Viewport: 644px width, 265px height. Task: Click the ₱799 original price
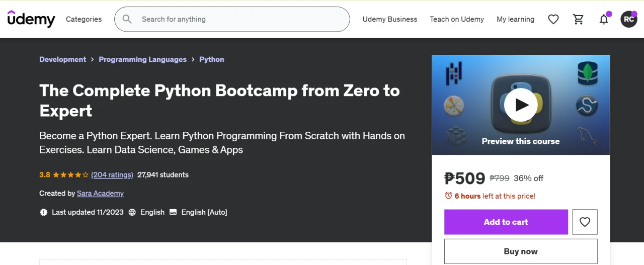500,178
